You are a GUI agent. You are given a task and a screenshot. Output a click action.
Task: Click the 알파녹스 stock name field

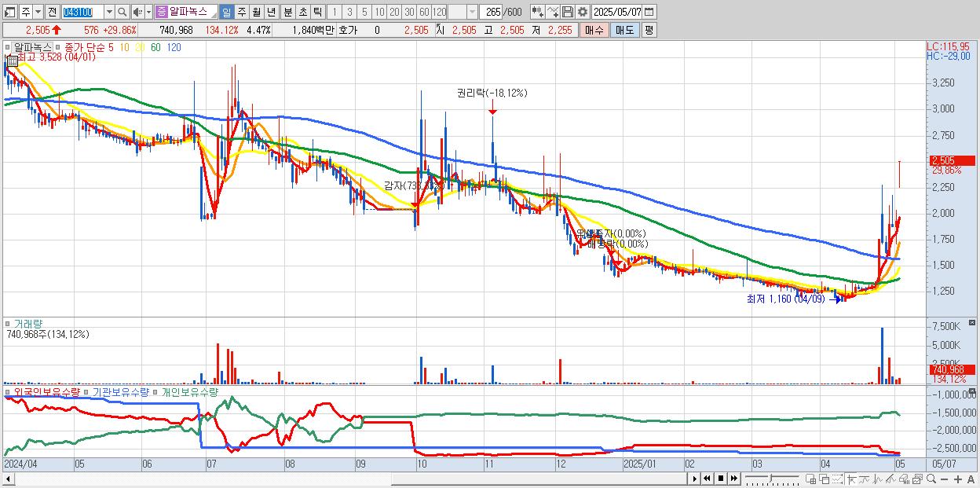(x=188, y=12)
